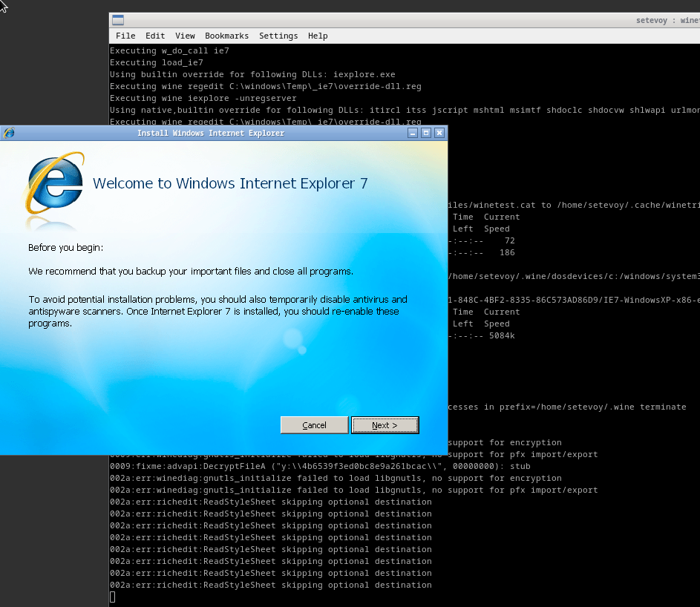Image resolution: width=700 pixels, height=607 pixels.
Task: Open the terminal's Edit menu
Action: 155,36
